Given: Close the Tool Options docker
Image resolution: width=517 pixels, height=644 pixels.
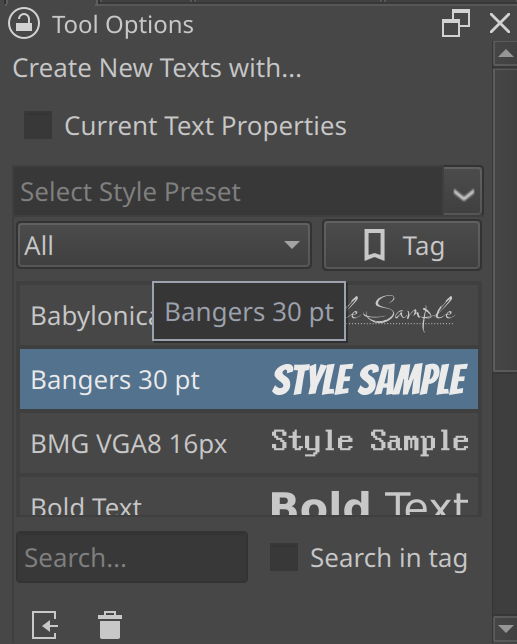Looking at the screenshot, I should pyautogui.click(x=500, y=23).
